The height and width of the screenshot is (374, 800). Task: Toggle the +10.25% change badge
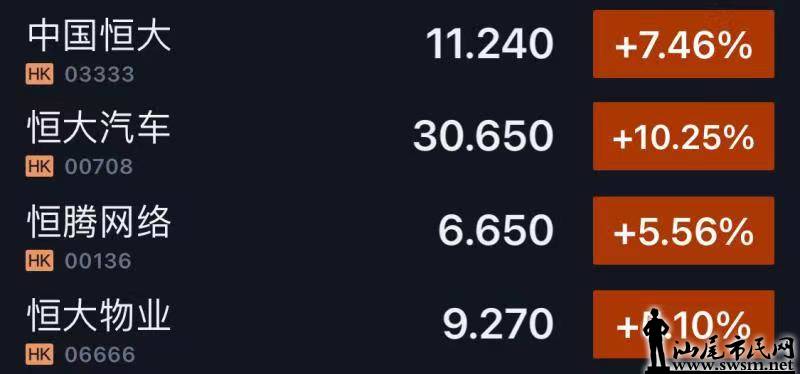(x=684, y=136)
